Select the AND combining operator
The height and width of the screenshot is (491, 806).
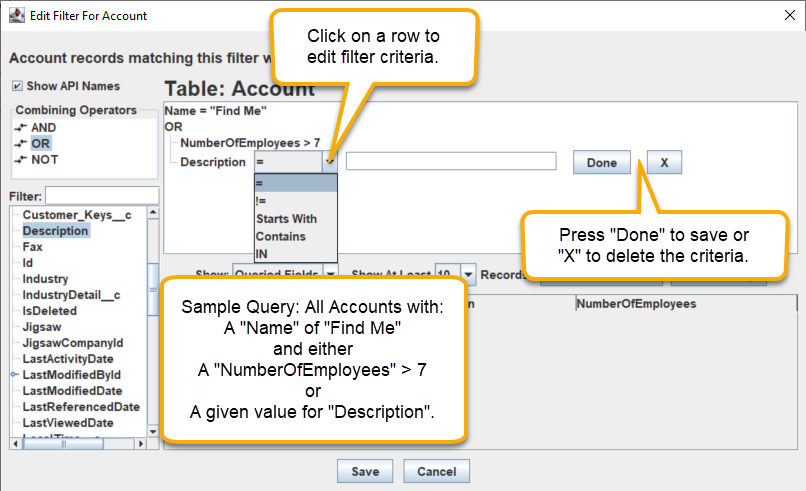click(x=43, y=128)
